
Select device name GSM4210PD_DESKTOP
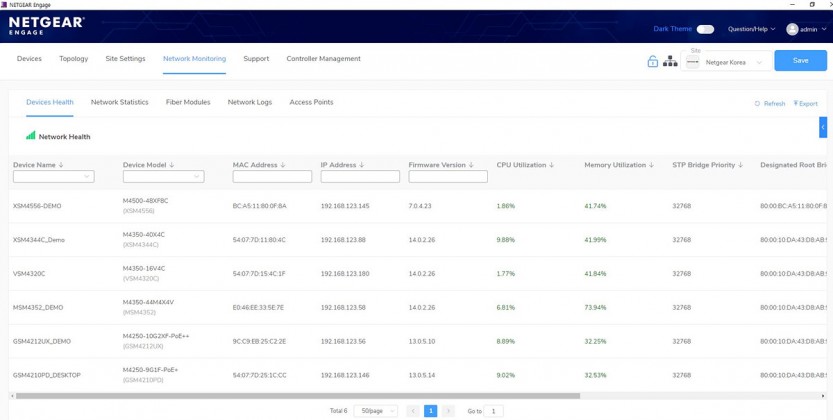pos(47,375)
